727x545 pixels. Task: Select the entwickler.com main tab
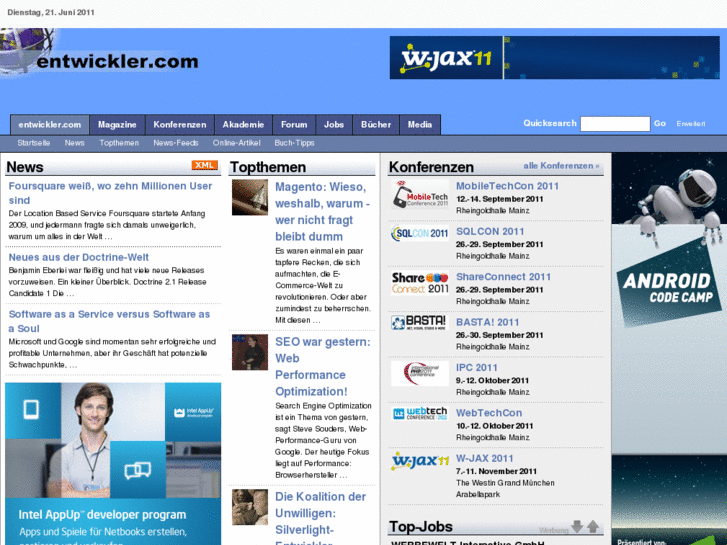point(50,125)
